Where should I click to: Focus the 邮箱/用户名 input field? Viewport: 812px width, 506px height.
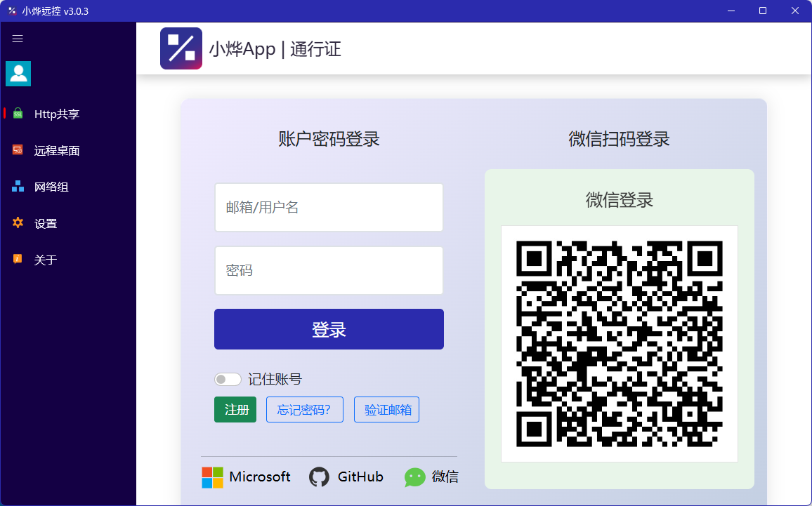(x=329, y=208)
